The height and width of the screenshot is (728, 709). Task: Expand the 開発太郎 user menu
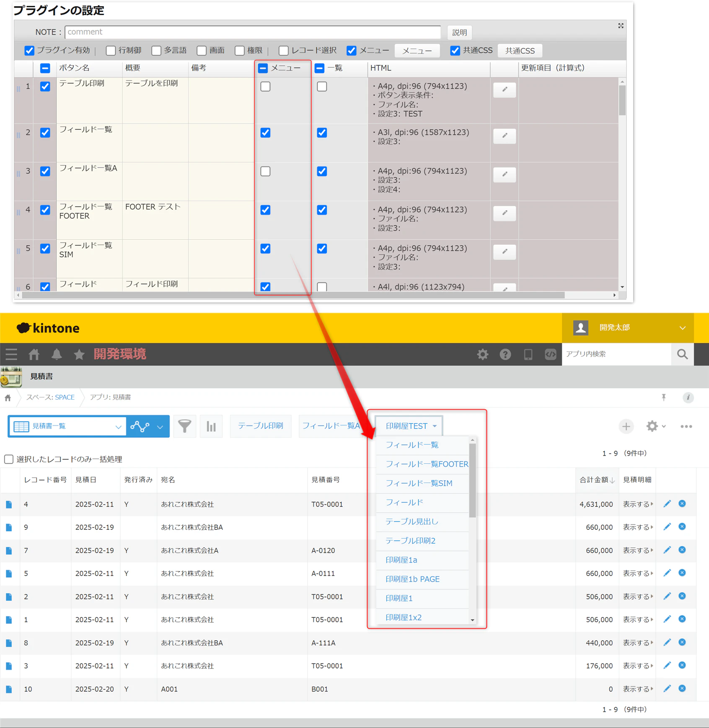click(x=628, y=328)
